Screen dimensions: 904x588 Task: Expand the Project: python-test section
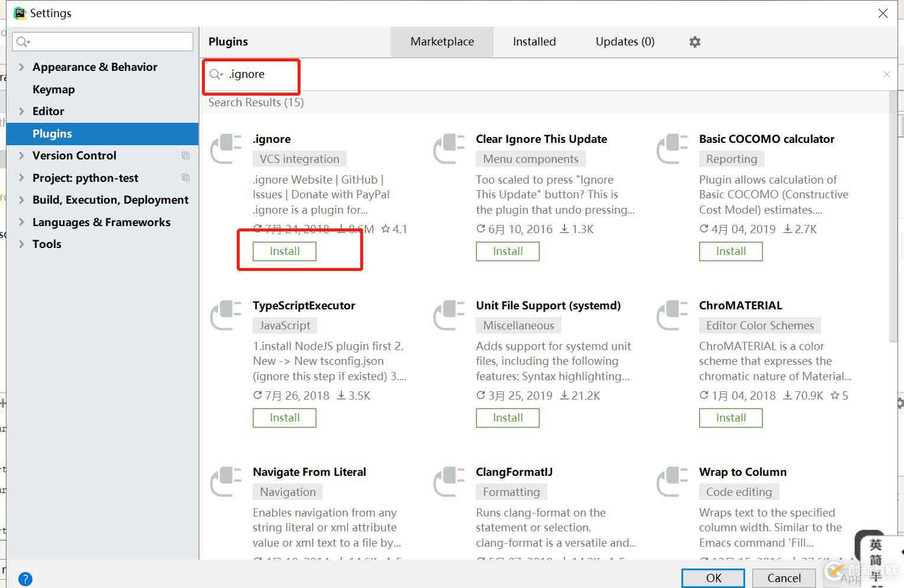[x=21, y=178]
